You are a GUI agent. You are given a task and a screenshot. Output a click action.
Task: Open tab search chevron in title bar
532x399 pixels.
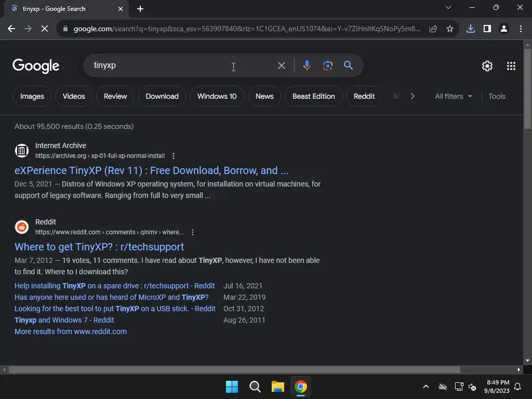448,7
